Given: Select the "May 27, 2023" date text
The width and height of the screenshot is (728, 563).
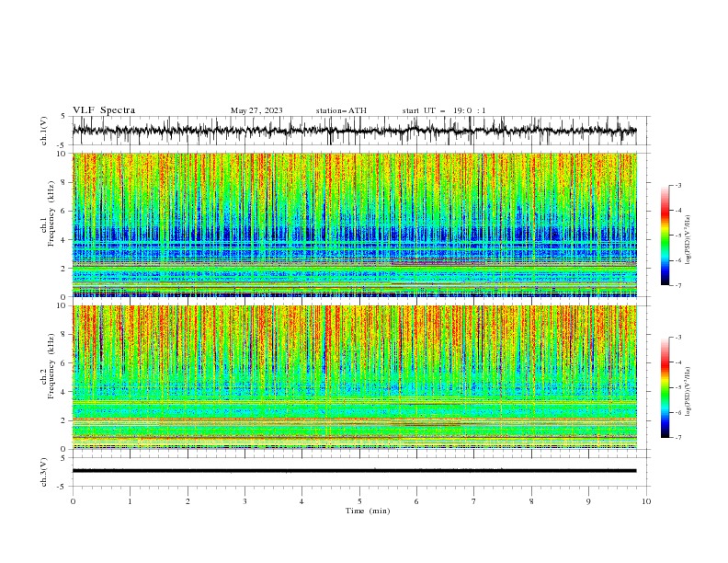Looking at the screenshot, I should pyautogui.click(x=256, y=110).
